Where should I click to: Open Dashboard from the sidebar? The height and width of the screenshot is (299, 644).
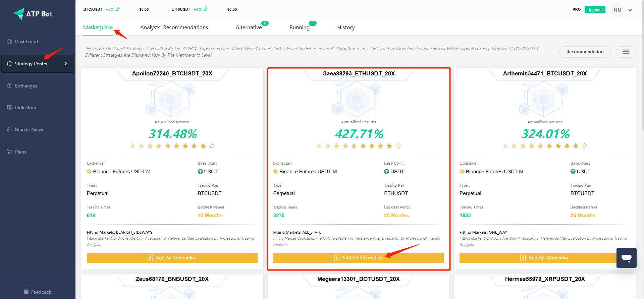click(x=26, y=42)
